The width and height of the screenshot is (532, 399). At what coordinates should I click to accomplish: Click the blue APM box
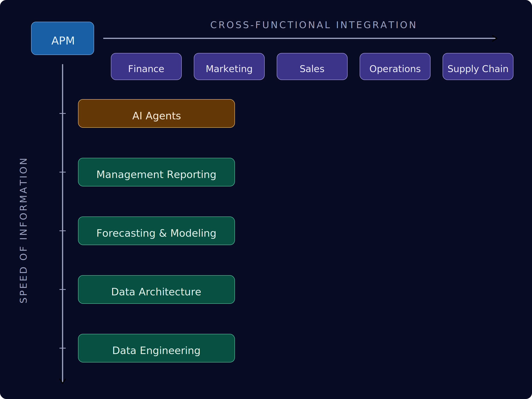63,39
